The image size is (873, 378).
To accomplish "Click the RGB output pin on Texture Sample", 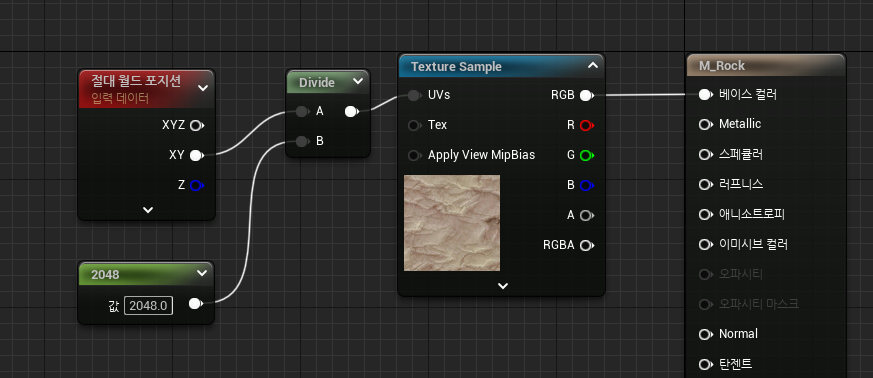I will (x=586, y=96).
